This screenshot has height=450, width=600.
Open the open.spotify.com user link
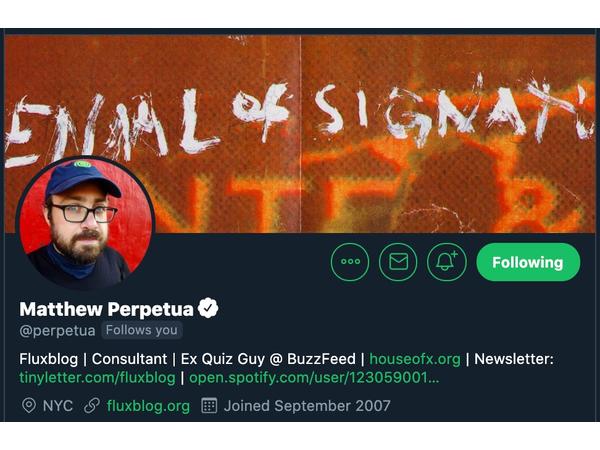[314, 378]
